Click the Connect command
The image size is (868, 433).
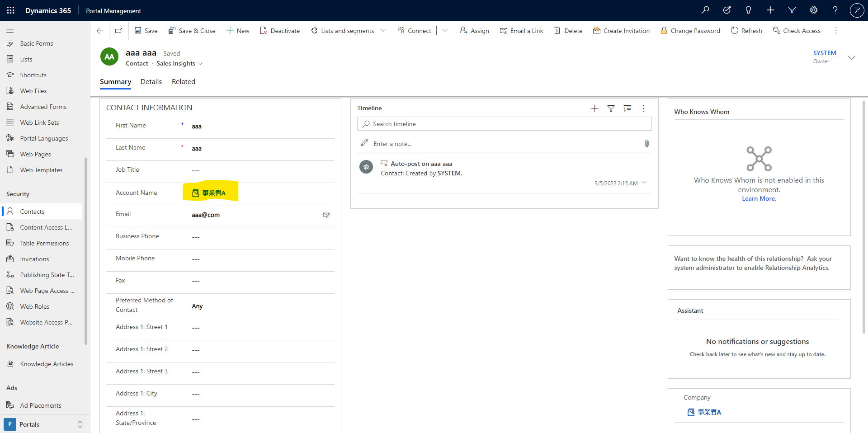[414, 31]
